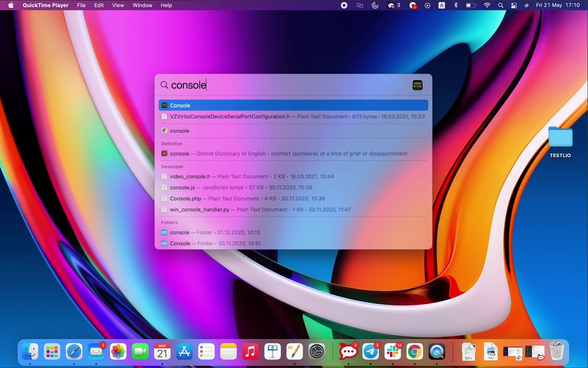
Task: Click the Console app preview icon in Spotlight bar
Action: click(x=417, y=85)
